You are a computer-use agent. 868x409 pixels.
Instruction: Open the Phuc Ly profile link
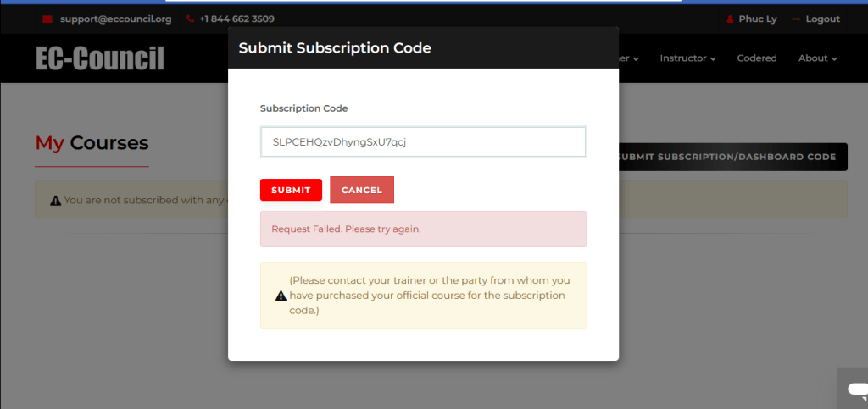pyautogui.click(x=758, y=19)
